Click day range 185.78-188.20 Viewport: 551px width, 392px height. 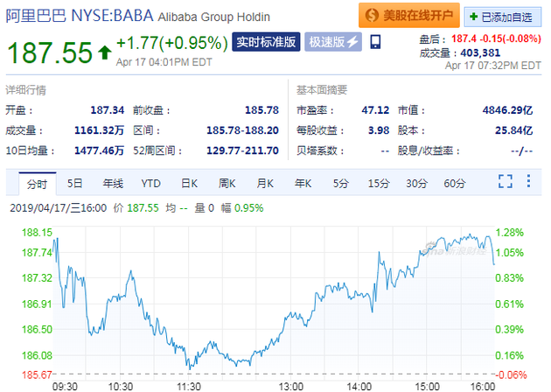pyautogui.click(x=242, y=130)
